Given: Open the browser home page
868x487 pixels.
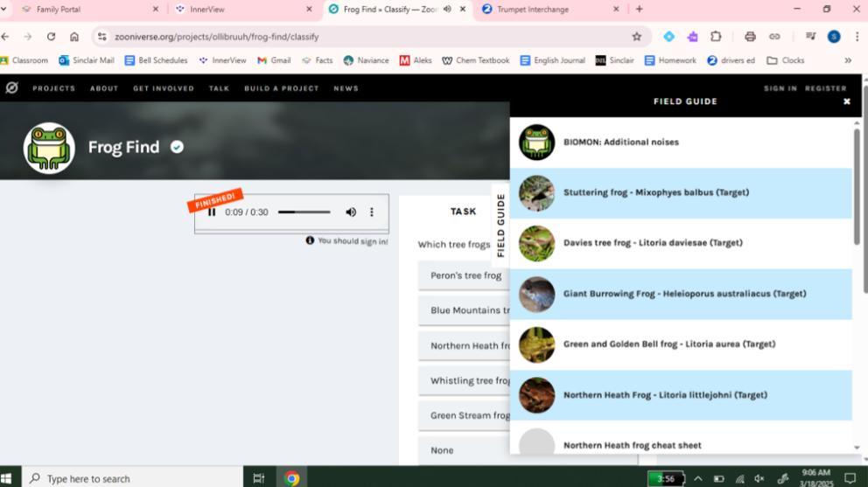Looking at the screenshot, I should (74, 37).
